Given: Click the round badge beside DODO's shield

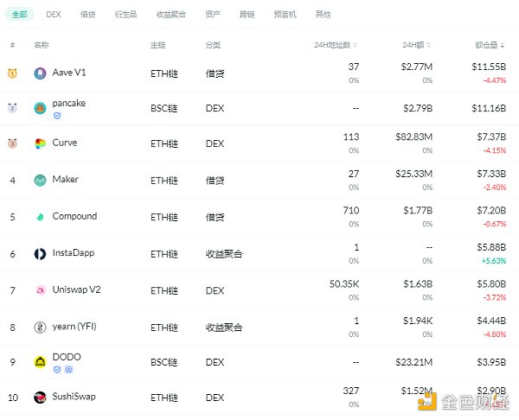Looking at the screenshot, I should [x=68, y=369].
